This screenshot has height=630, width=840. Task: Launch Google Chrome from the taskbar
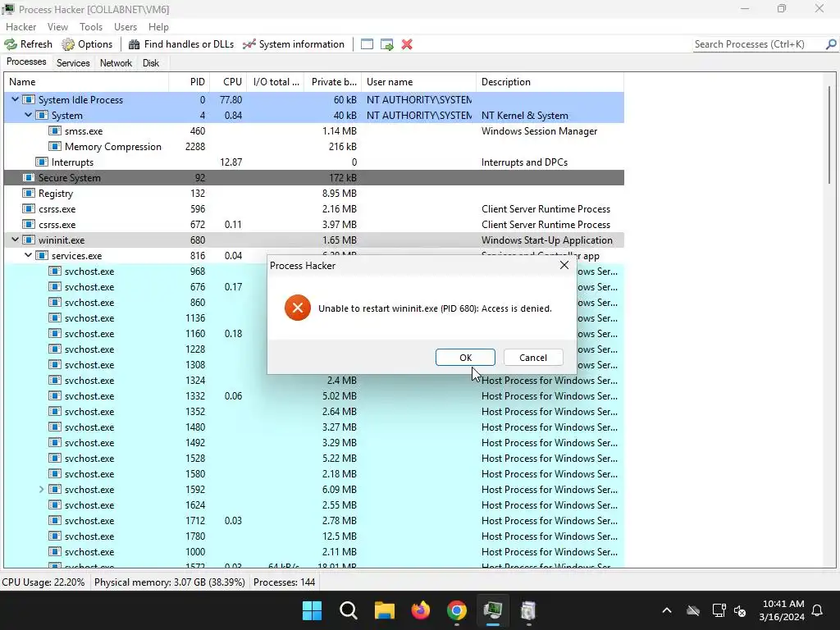pos(456,610)
